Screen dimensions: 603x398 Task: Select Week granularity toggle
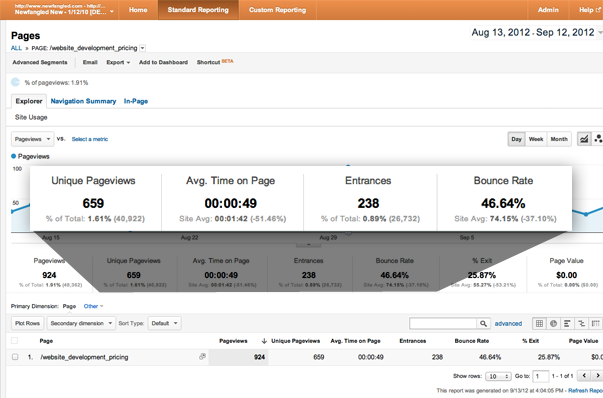[536, 139]
